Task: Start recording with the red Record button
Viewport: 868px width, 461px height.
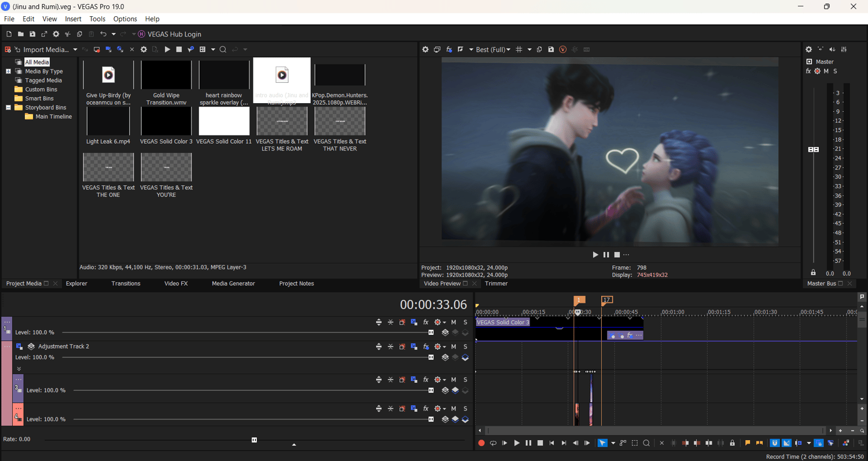Action: (481, 443)
